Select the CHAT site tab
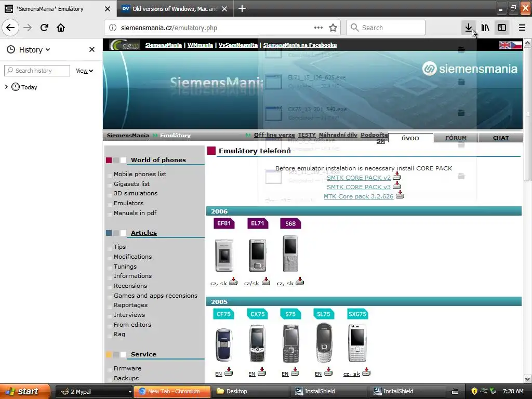The width and height of the screenshot is (532, 399). pos(500,138)
